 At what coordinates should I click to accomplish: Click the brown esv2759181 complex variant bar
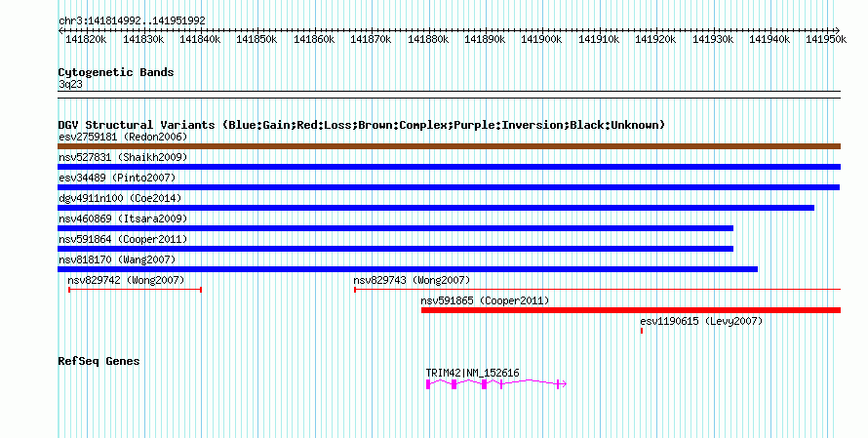449,146
